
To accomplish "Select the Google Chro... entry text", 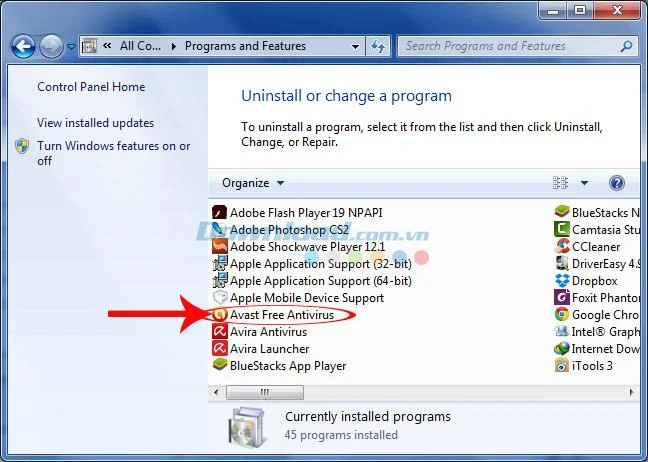I will (605, 315).
